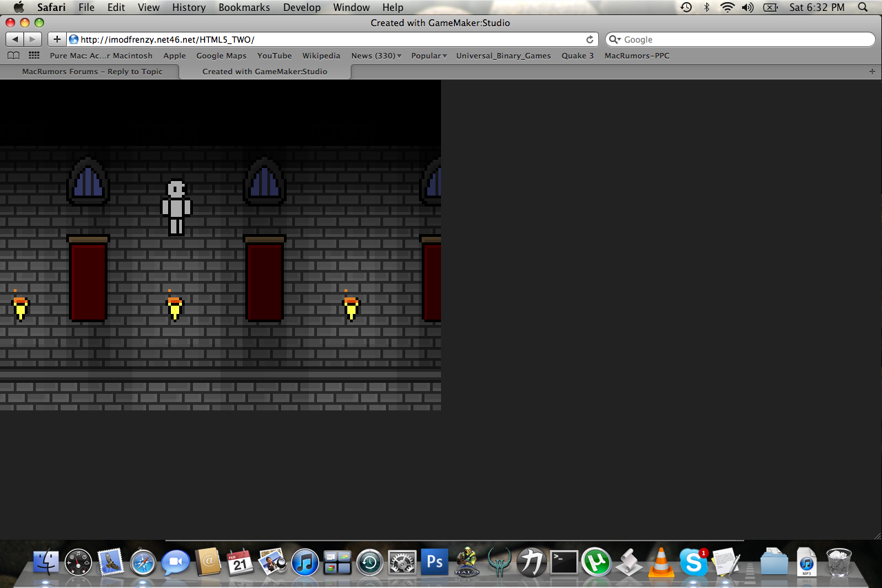Open Google Maps bookmark
882x588 pixels.
[221, 56]
